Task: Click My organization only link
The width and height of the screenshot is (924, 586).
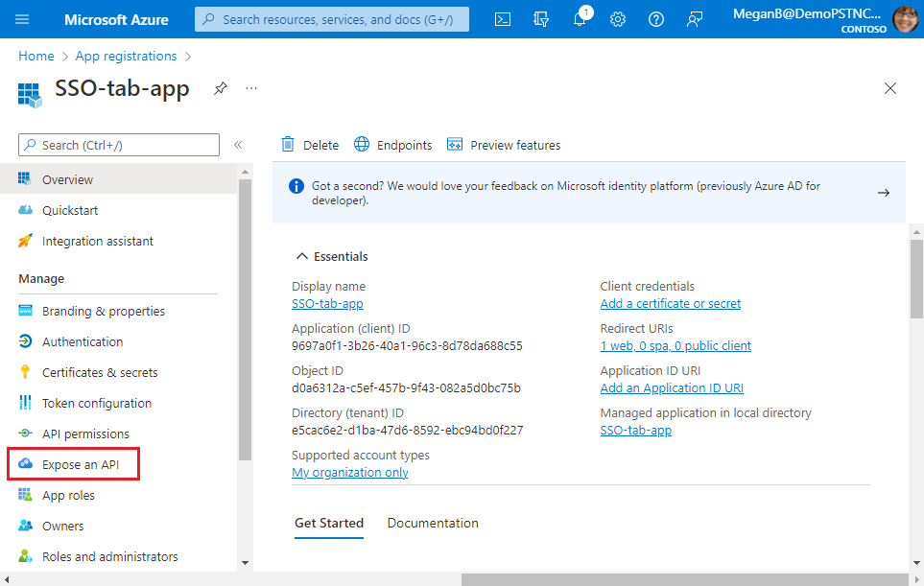Action: click(349, 472)
